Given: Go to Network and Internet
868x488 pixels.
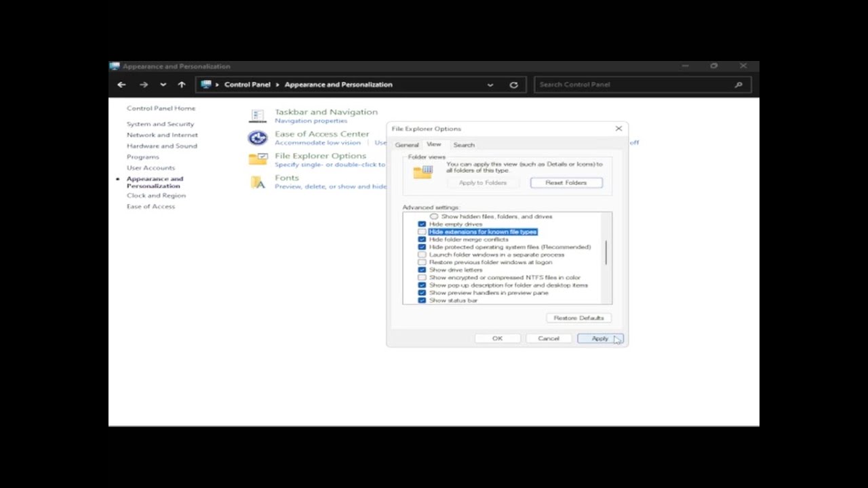Looking at the screenshot, I should coord(162,135).
